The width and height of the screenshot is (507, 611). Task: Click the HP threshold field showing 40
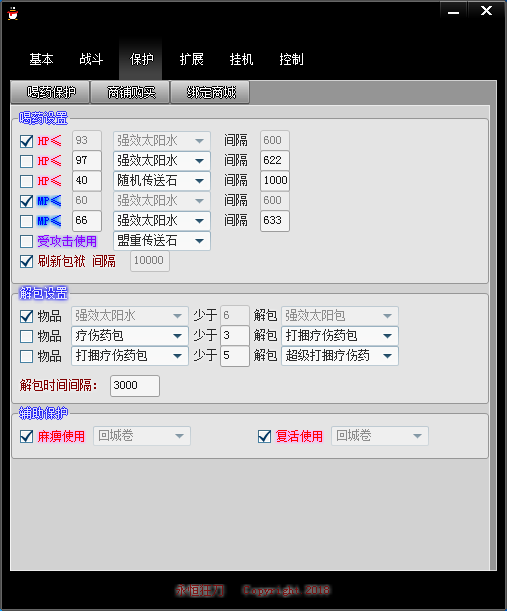(x=87, y=181)
